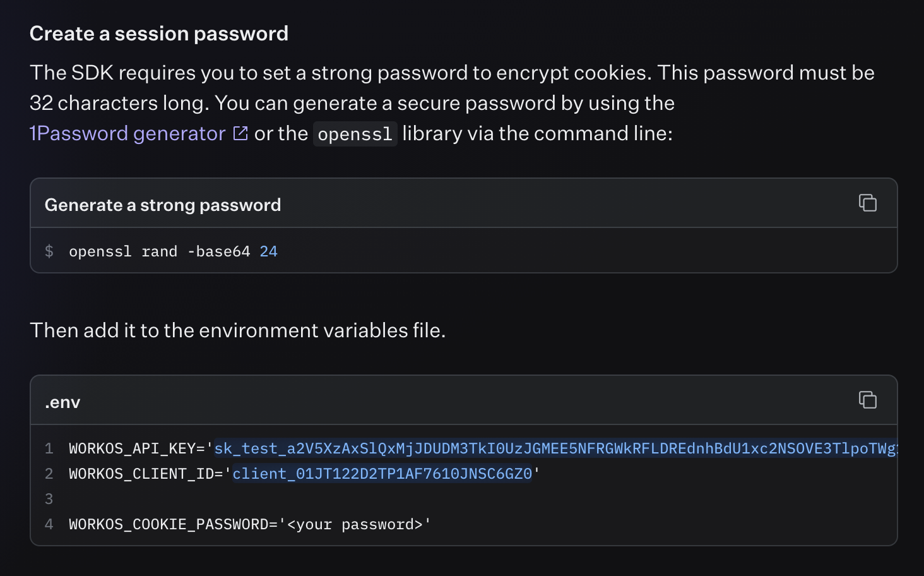The image size is (924, 576).
Task: Click the inline openssl code label
Action: pos(355,134)
